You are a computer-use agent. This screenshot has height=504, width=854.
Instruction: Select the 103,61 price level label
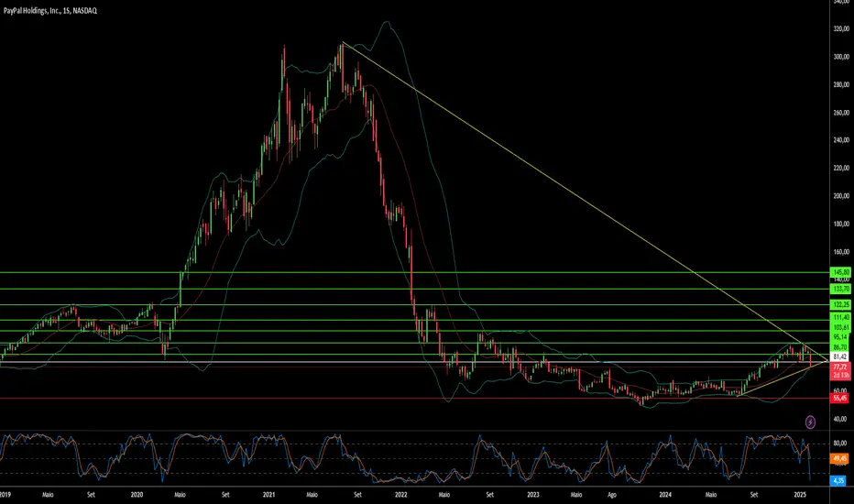coord(841,327)
